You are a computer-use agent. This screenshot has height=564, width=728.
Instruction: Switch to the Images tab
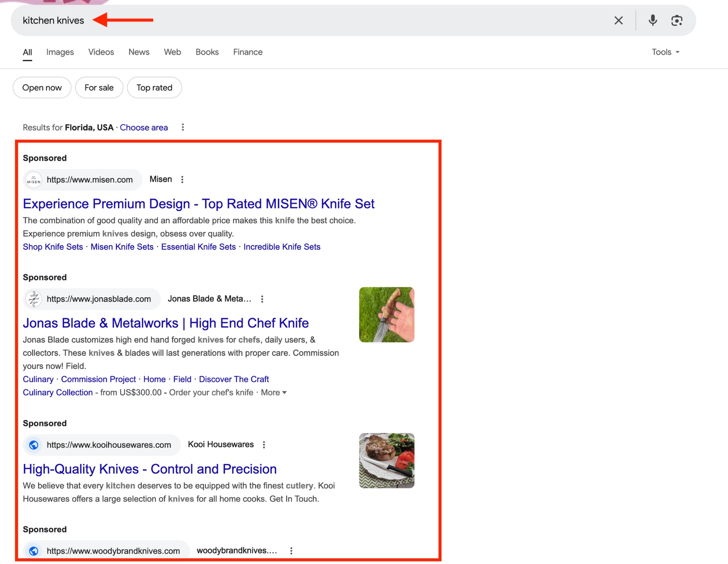60,52
